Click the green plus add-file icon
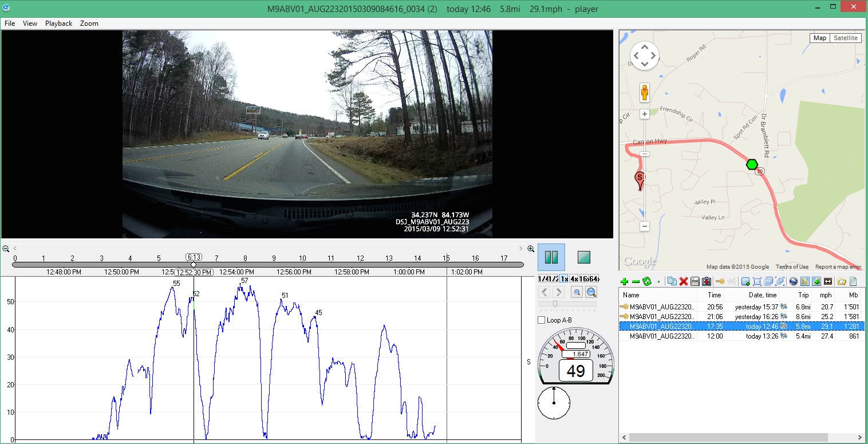The image size is (868, 444). click(x=625, y=281)
